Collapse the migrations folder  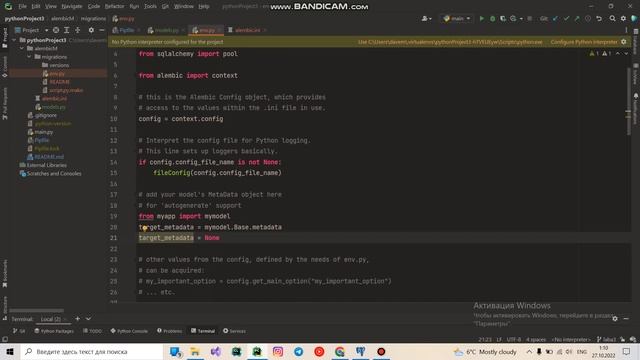[29, 57]
